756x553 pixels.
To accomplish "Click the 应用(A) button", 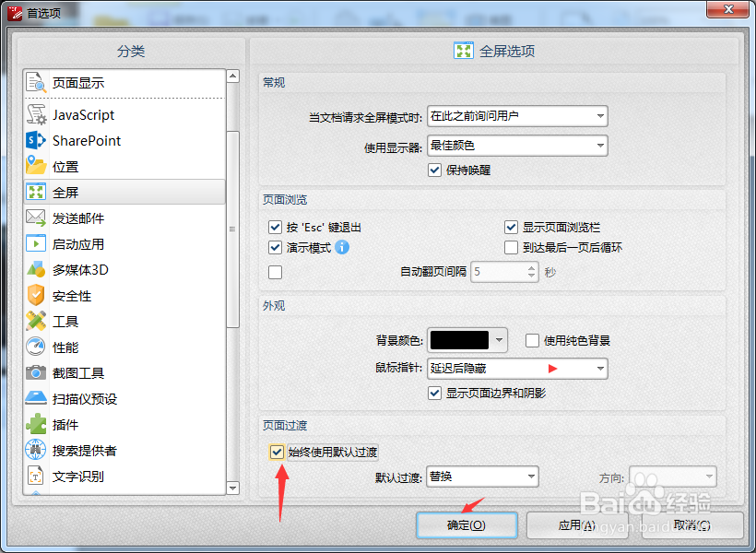I will (576, 525).
